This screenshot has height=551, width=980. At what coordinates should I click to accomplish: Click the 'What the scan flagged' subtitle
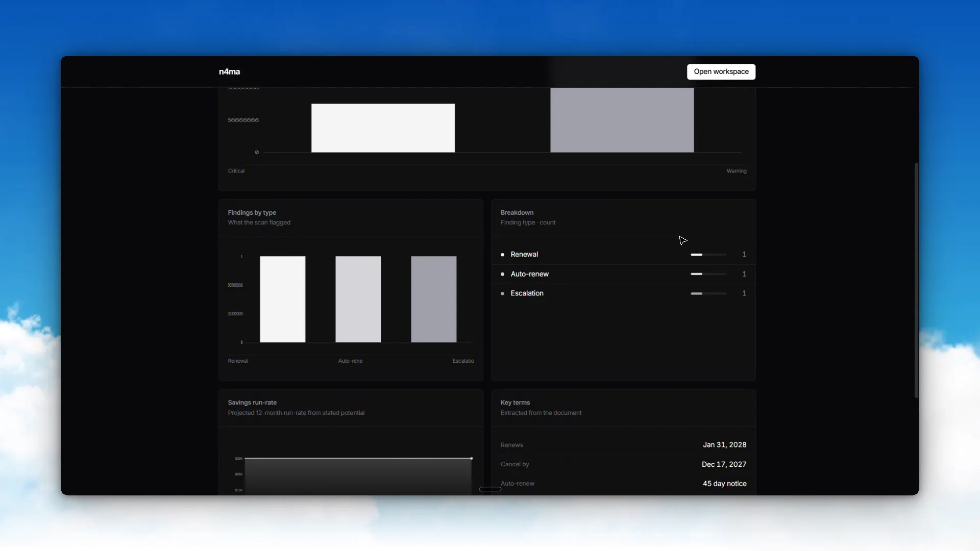pos(259,222)
